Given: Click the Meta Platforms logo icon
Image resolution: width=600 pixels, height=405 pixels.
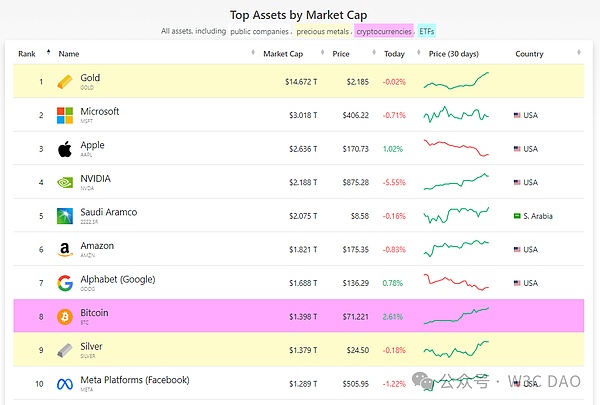Looking at the screenshot, I should click(64, 384).
